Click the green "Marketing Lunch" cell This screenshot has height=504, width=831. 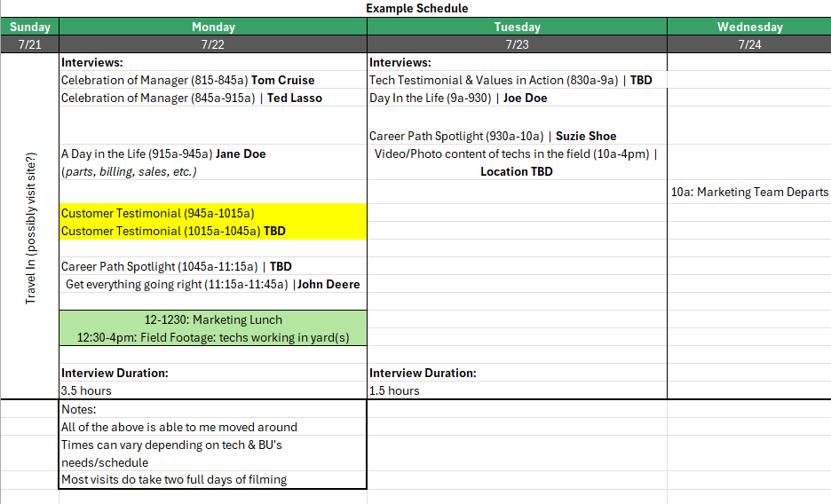tap(213, 319)
